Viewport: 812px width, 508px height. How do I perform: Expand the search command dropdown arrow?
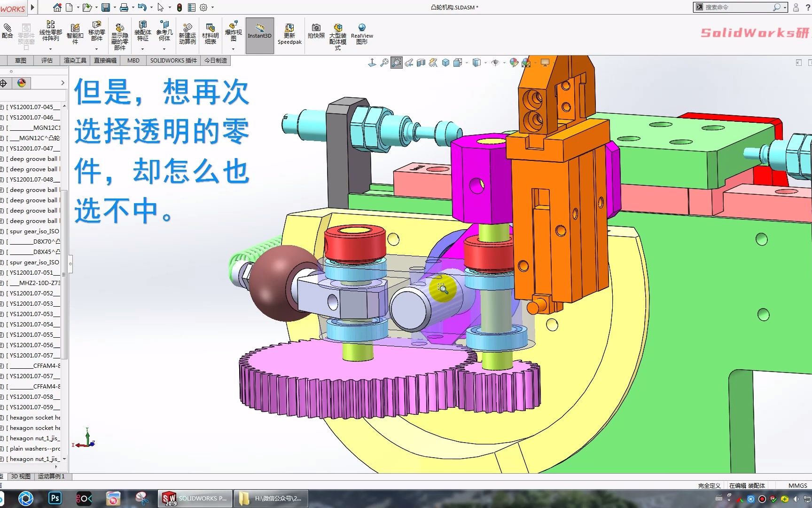785,8
